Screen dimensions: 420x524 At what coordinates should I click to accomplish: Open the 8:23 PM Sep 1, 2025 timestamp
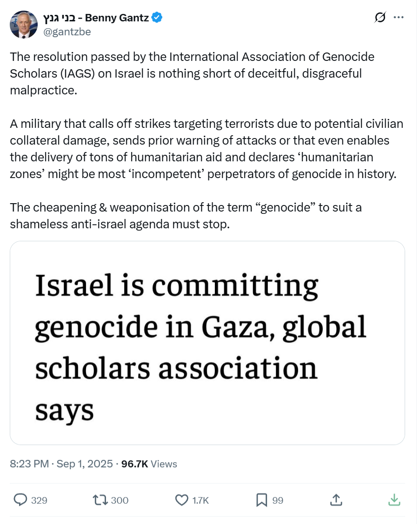pyautogui.click(x=61, y=464)
